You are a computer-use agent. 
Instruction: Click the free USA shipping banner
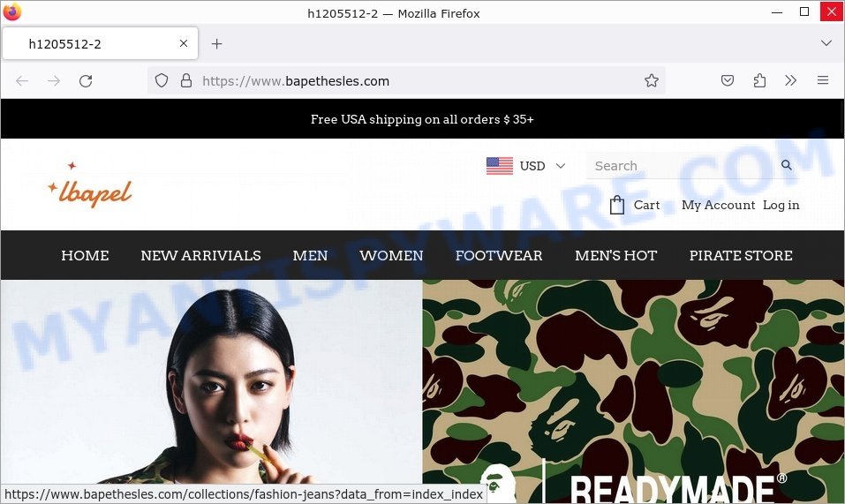pos(422,119)
